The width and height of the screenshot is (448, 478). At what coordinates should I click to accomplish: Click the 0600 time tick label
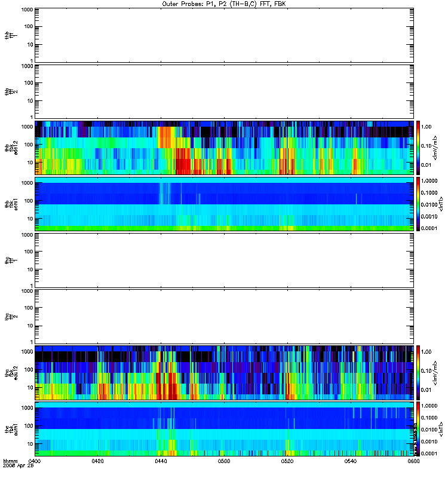point(413,461)
